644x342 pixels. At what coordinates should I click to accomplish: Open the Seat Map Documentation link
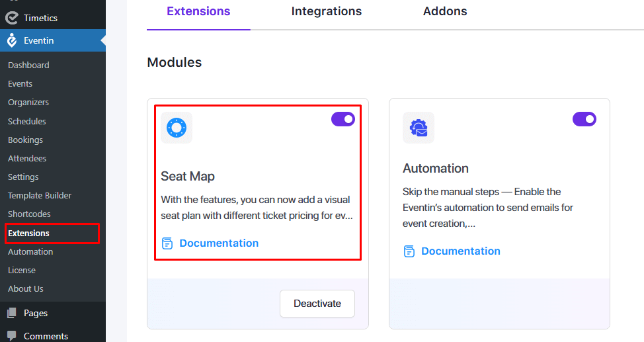click(219, 243)
